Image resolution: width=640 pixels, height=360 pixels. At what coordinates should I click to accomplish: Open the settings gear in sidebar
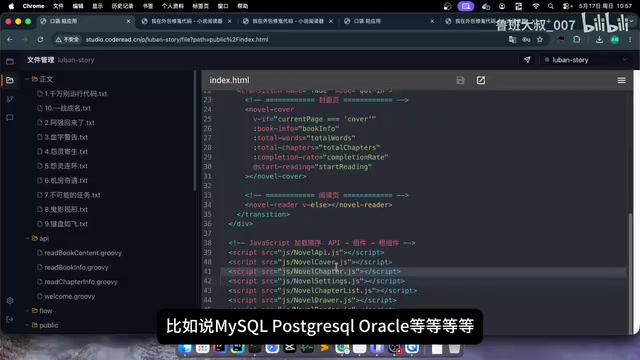(10, 300)
